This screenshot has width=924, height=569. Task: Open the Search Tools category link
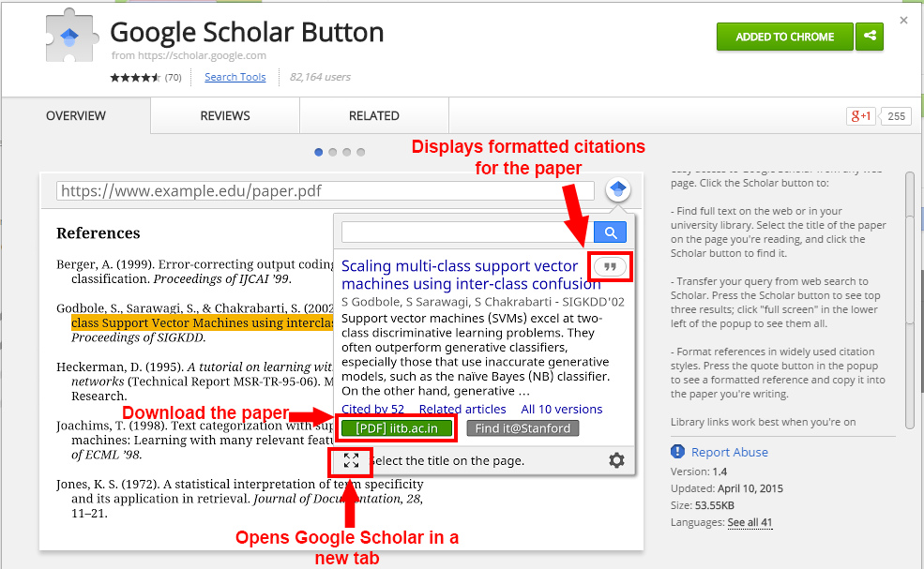235,77
